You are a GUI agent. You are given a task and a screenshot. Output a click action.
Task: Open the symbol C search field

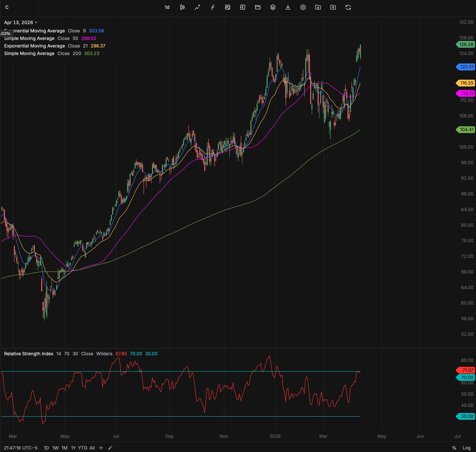tap(7, 7)
